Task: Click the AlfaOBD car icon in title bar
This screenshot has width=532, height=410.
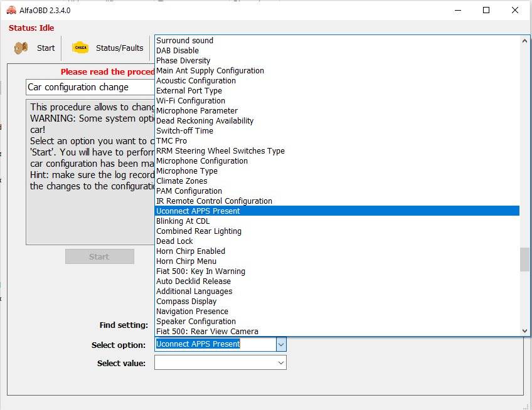Action: point(11,10)
